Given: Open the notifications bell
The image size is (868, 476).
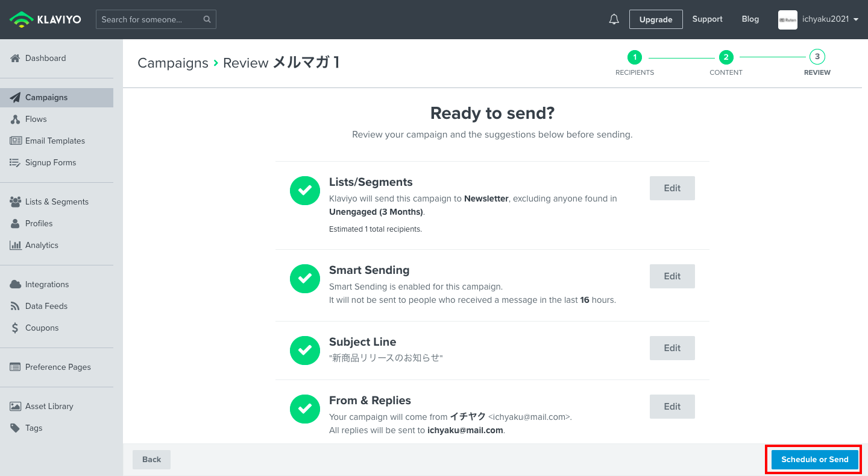Looking at the screenshot, I should (x=614, y=19).
